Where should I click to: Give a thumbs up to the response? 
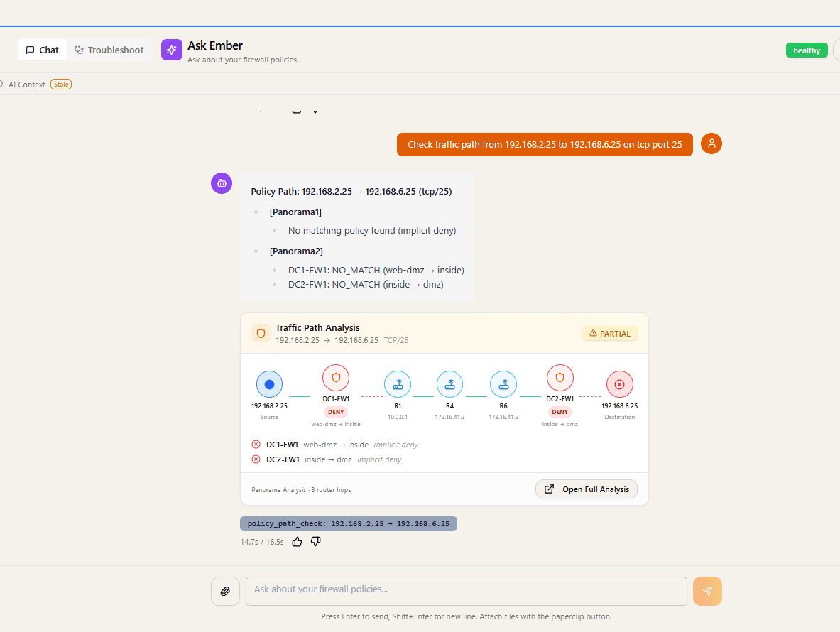(x=297, y=541)
